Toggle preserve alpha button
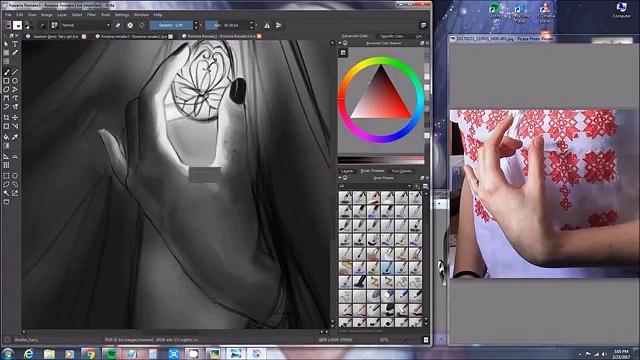640x360 pixels. 130,25
